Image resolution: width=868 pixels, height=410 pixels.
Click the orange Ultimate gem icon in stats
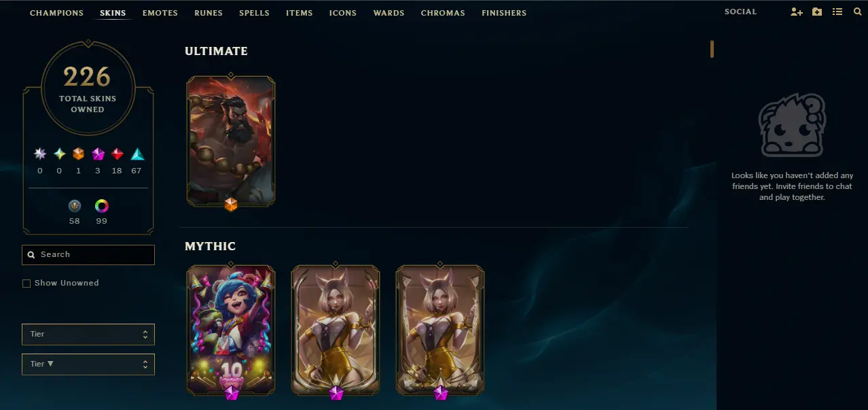[x=78, y=154]
